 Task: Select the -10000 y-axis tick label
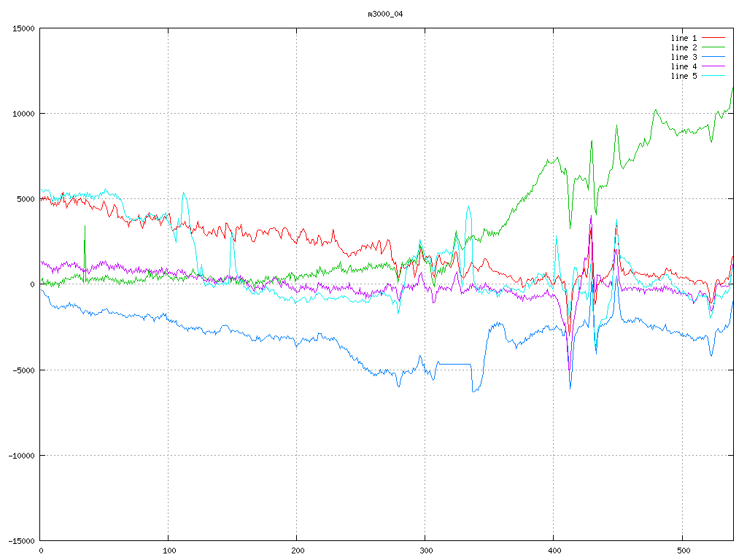coord(20,455)
